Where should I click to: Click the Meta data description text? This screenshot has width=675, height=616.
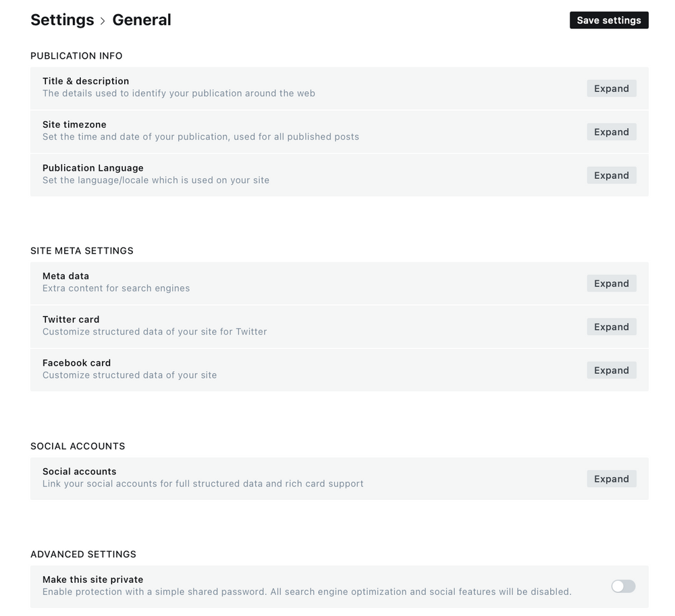pos(116,287)
